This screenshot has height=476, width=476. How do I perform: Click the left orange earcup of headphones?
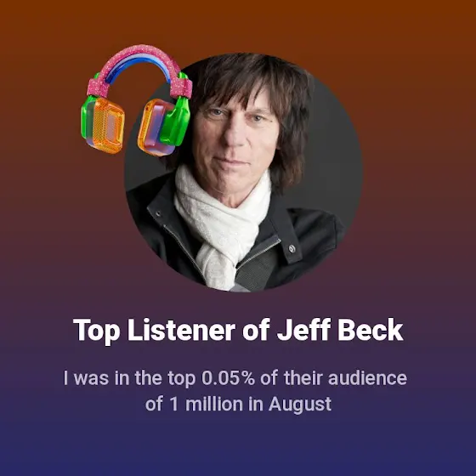[x=105, y=125]
